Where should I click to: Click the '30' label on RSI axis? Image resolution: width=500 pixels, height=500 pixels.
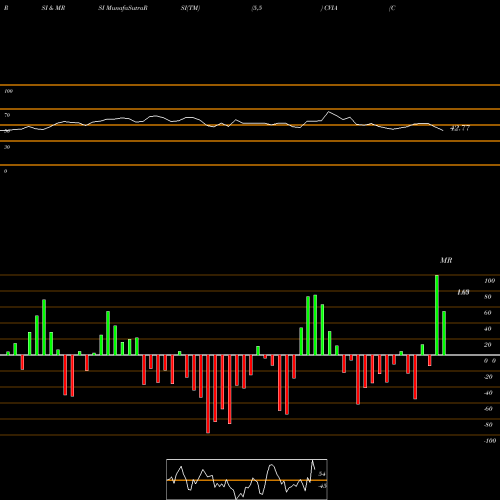click(7, 147)
